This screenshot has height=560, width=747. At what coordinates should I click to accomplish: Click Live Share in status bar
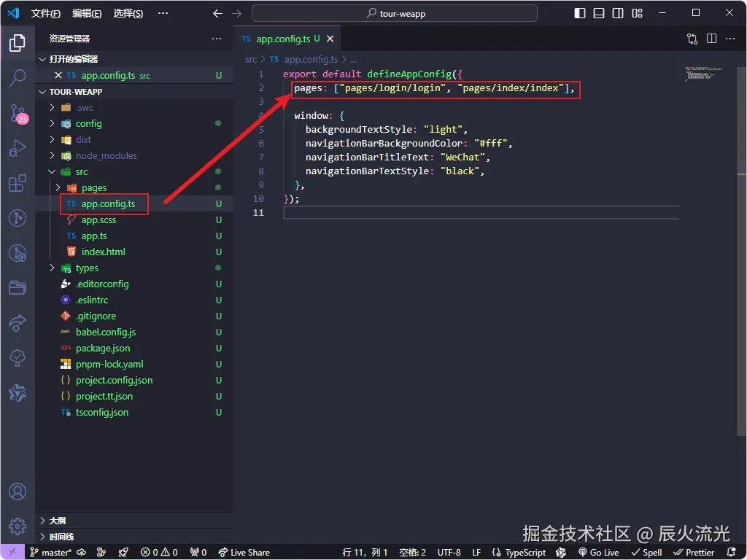click(244, 553)
